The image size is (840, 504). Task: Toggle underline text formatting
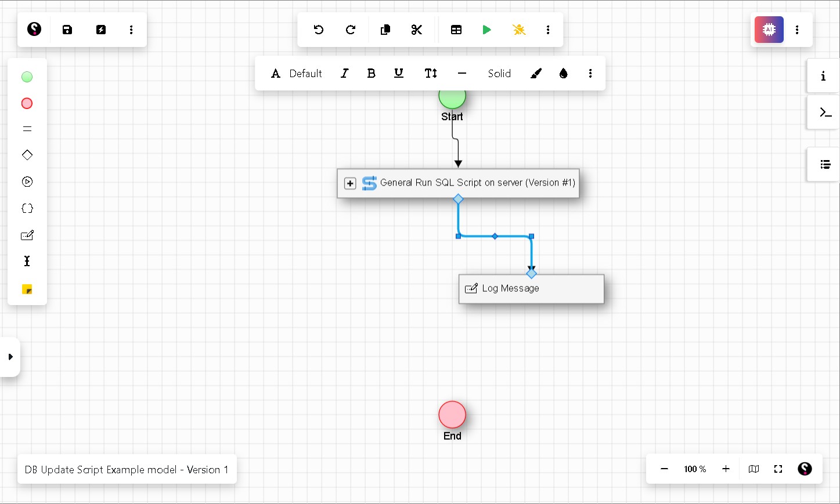pos(399,73)
